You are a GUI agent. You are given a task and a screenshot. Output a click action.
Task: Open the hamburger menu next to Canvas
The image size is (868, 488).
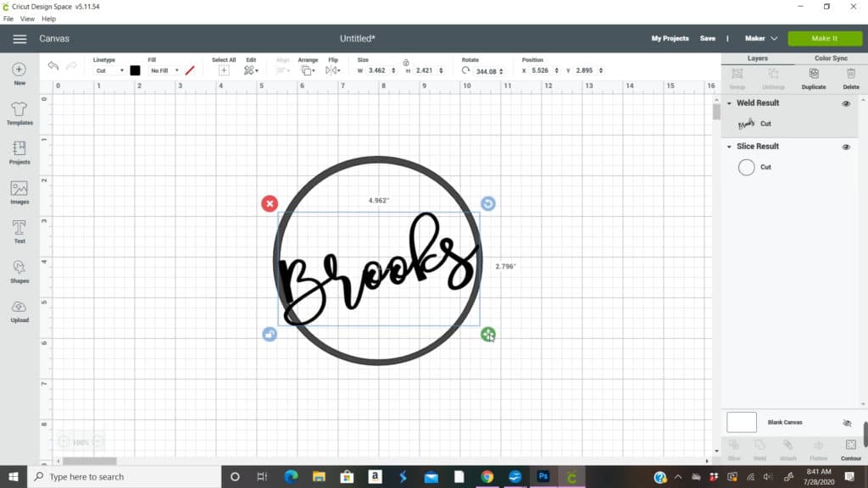[19, 39]
